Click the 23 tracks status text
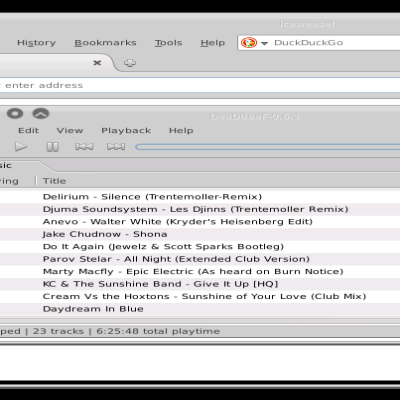Screen dimensions: 400x400 point(58,331)
